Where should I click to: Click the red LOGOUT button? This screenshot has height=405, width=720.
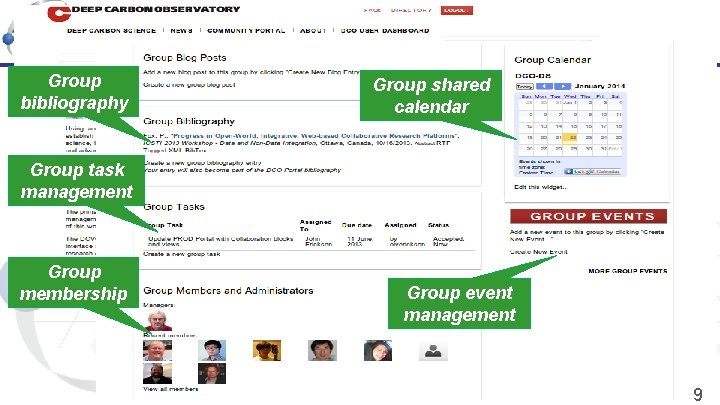pos(456,10)
